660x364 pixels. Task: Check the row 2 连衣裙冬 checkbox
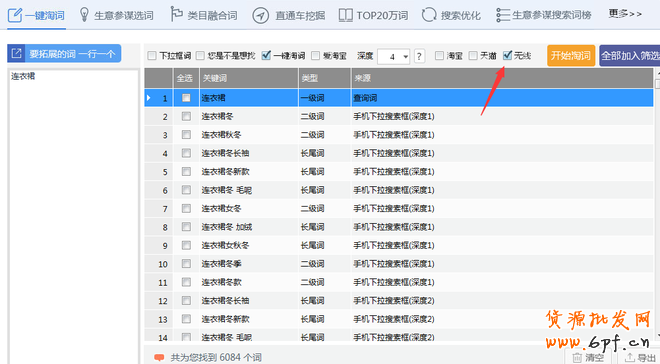pyautogui.click(x=186, y=116)
